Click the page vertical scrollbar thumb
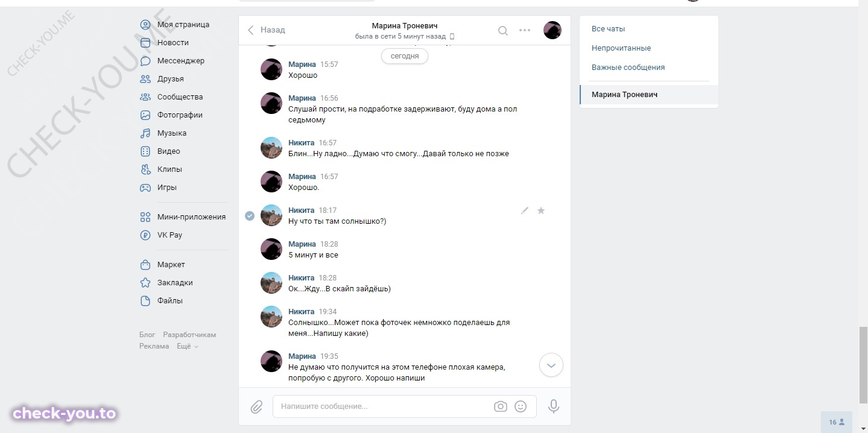Screen dimensions: 868x433 (863, 365)
